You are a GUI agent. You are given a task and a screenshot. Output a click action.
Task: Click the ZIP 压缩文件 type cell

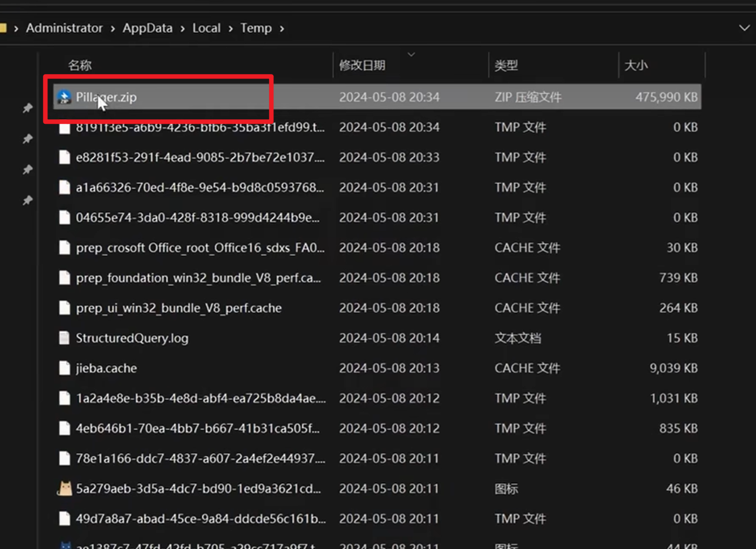(528, 97)
